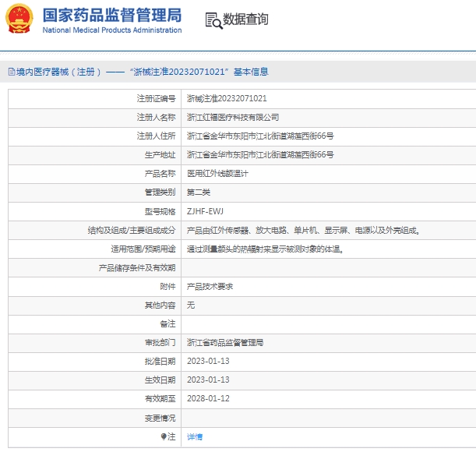Select model value ZJHF-EWJ

tap(205, 211)
